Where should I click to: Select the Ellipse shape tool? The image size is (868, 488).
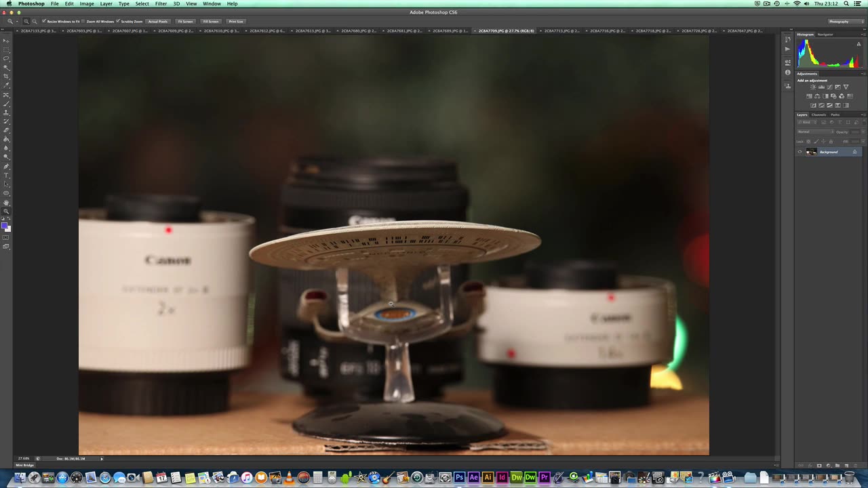pyautogui.click(x=7, y=193)
